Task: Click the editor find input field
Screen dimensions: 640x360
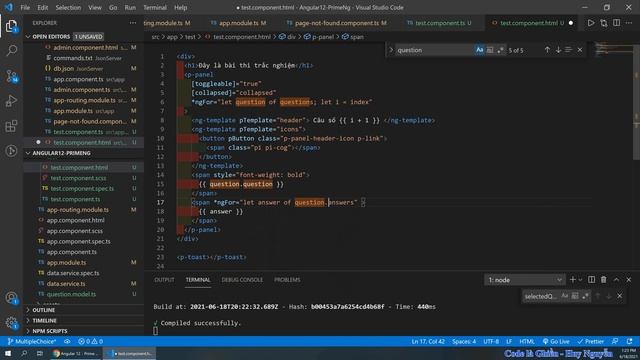Action: (434, 50)
